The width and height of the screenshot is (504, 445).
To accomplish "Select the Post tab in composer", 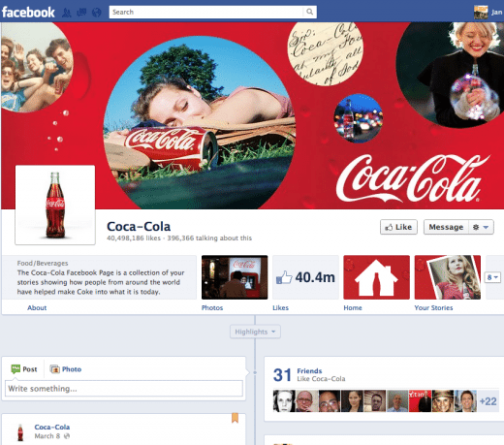I will [x=24, y=369].
